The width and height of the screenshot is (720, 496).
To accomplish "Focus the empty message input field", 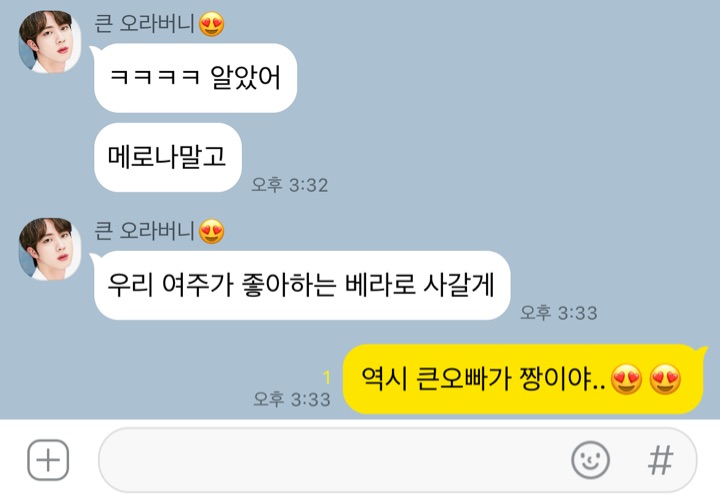I will (x=398, y=460).
